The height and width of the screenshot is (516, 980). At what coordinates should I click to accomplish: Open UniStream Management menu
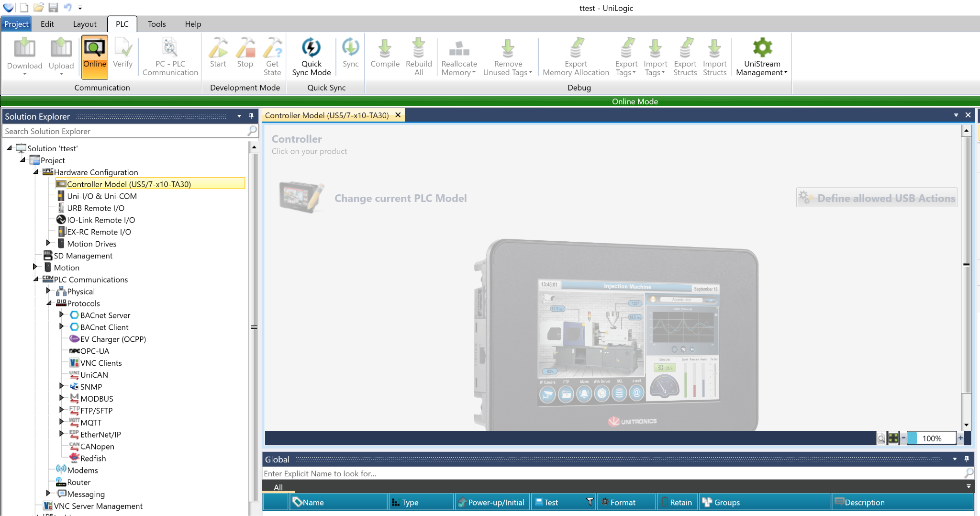click(762, 56)
